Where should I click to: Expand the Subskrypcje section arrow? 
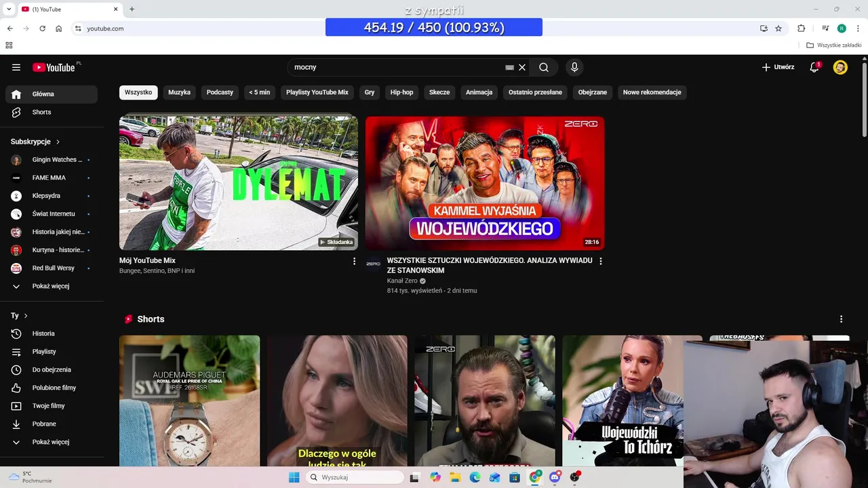pos(58,142)
